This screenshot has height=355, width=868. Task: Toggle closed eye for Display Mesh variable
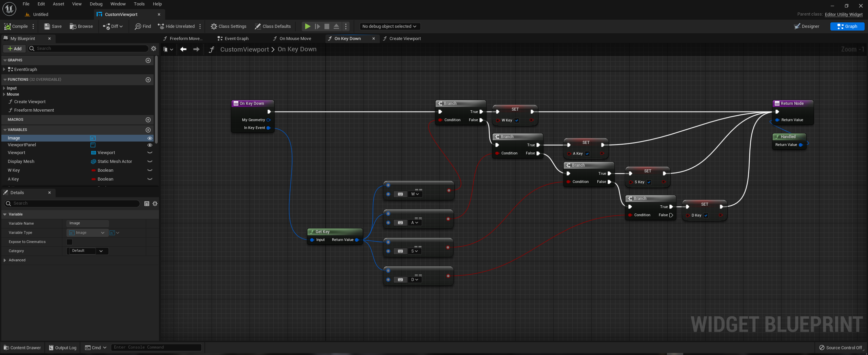(x=150, y=162)
